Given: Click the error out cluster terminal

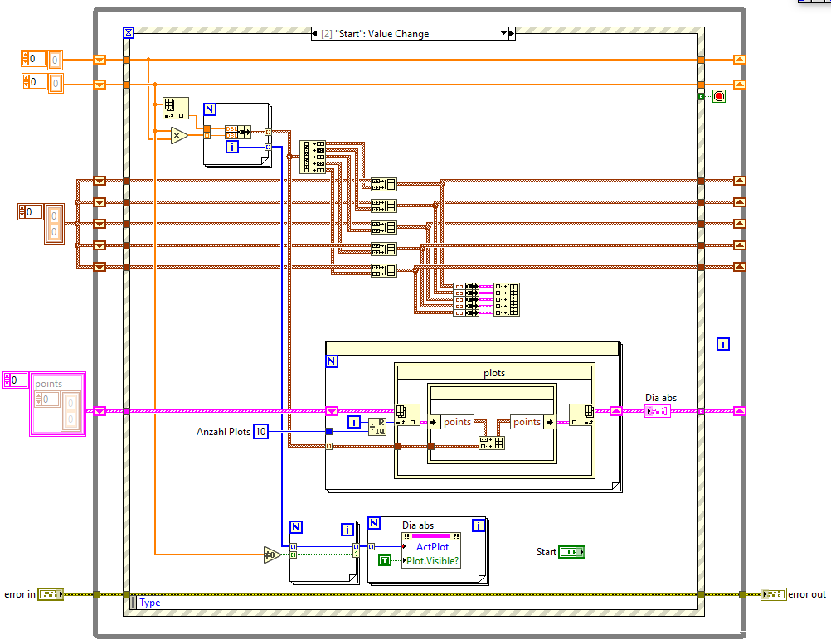Looking at the screenshot, I should [x=773, y=594].
